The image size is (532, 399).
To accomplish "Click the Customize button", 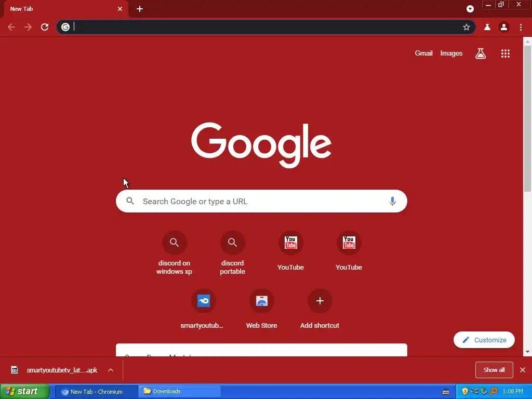I will (x=484, y=340).
